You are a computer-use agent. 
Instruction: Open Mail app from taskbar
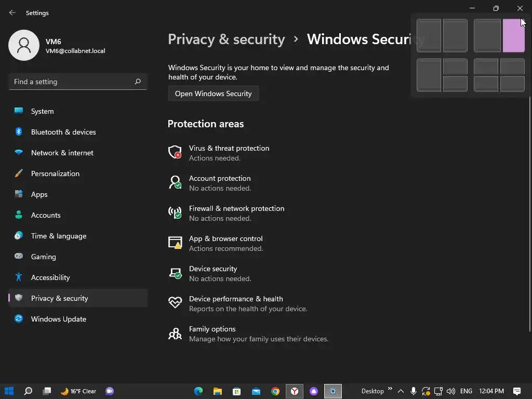click(256, 391)
